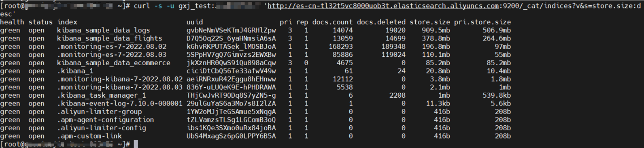Select the 909.5mb store size value

(x=436, y=30)
